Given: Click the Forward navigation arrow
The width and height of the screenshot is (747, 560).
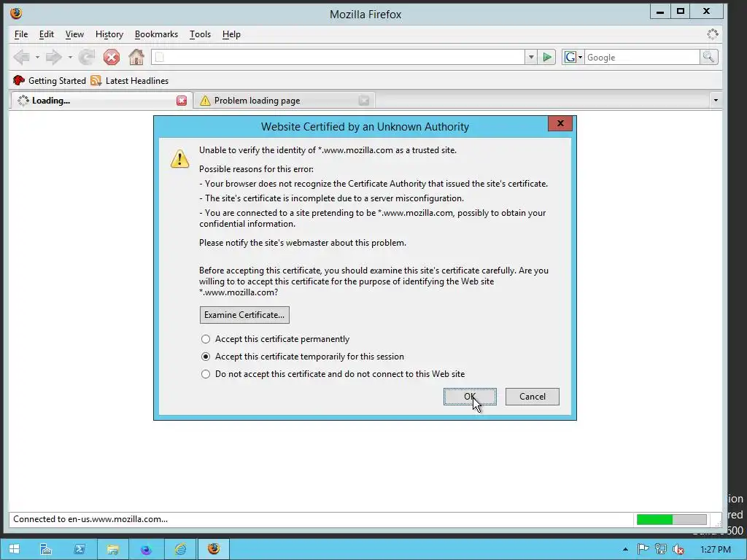Looking at the screenshot, I should click(53, 58).
